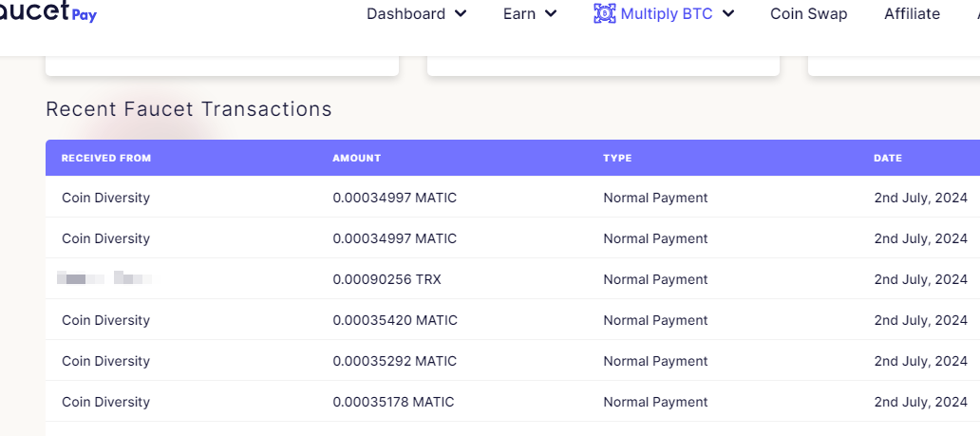This screenshot has height=436, width=980.
Task: Select the Type column header
Action: 617,158
